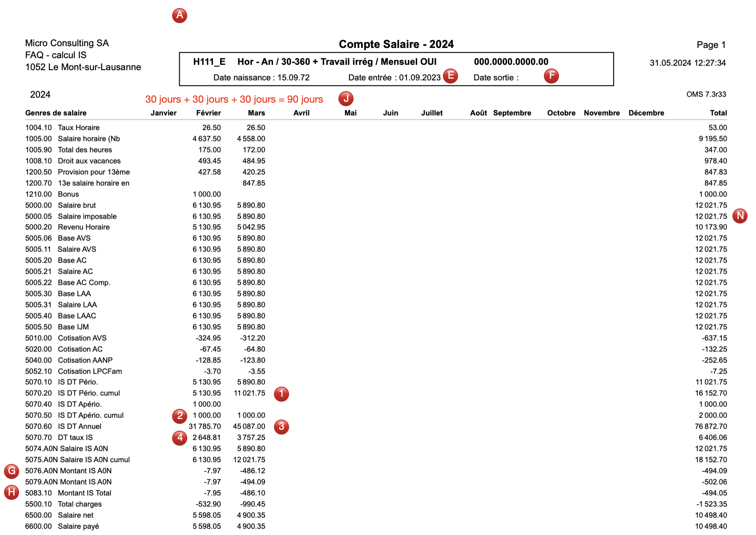Select "Date naissance : 15.09.72"
This screenshot has width=756, height=535.
pos(261,77)
